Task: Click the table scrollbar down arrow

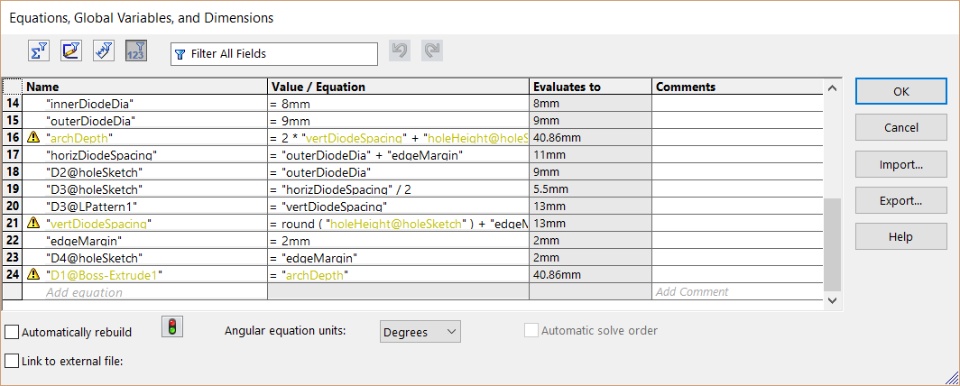Action: (x=832, y=300)
